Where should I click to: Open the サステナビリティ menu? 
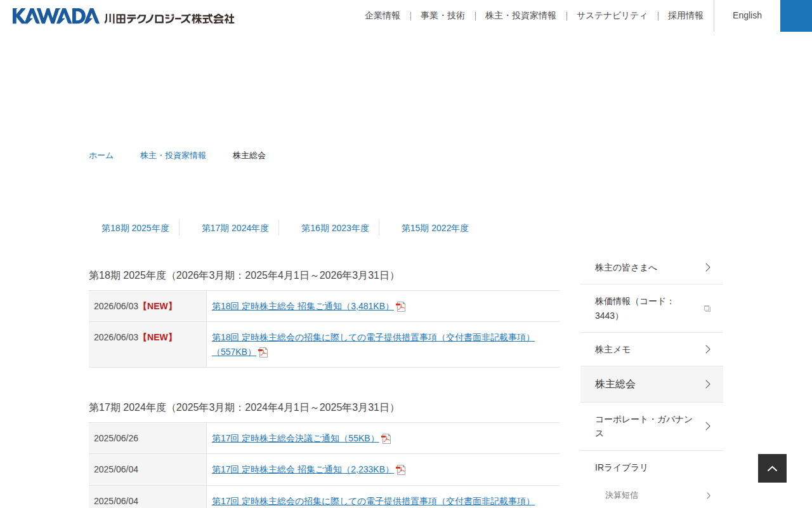pyautogui.click(x=612, y=16)
